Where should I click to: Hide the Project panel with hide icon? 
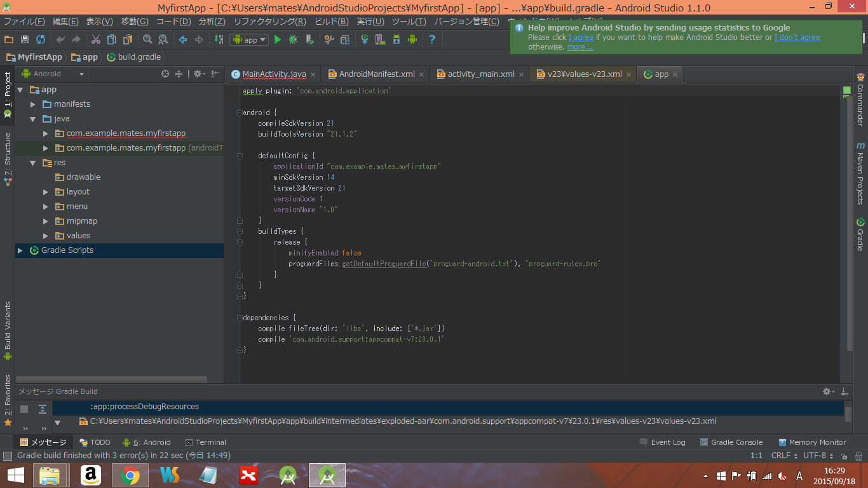(x=215, y=74)
